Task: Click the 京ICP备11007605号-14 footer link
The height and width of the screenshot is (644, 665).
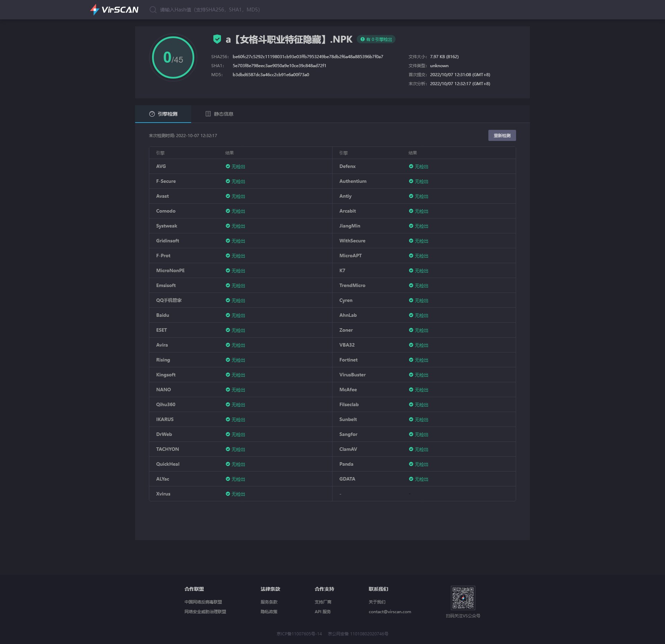Action: click(x=299, y=634)
